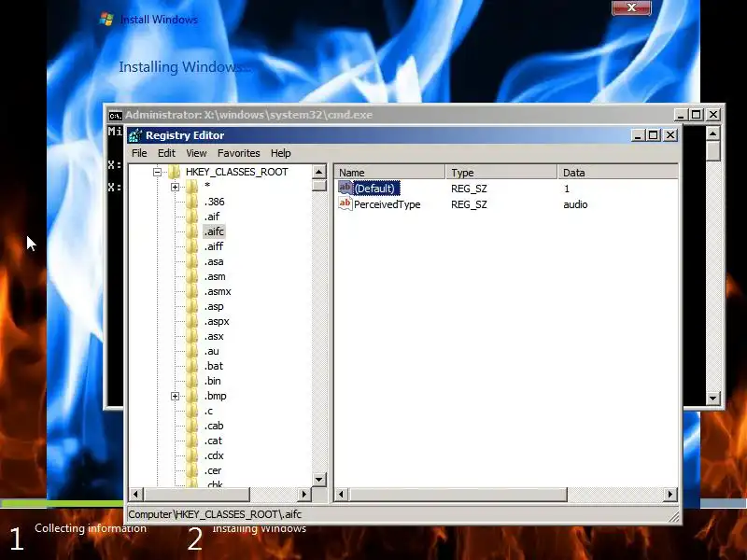Click the tree pane scroll down arrow

[318, 480]
